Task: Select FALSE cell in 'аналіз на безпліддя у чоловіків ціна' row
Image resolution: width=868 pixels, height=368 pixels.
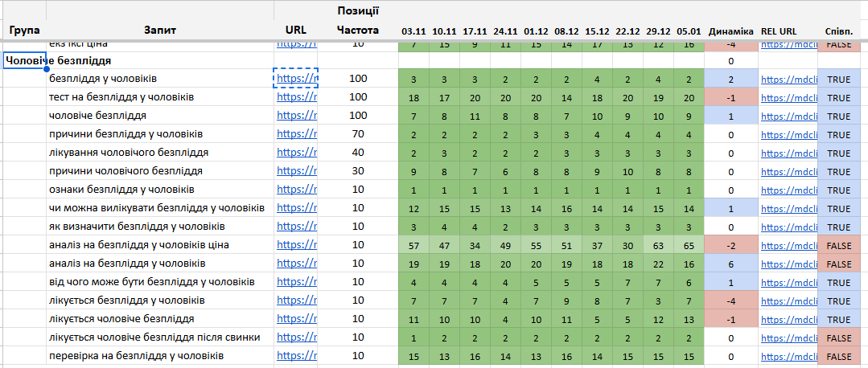Action: point(838,245)
